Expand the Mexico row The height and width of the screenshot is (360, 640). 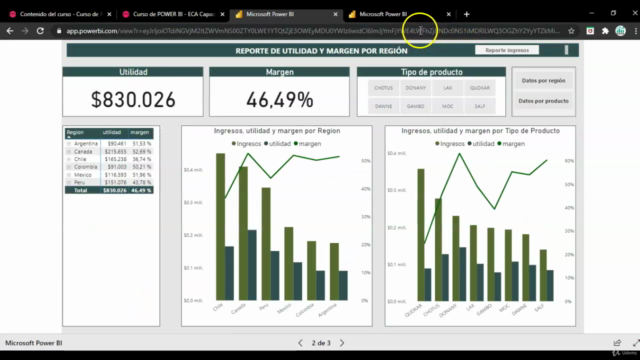coord(69,175)
